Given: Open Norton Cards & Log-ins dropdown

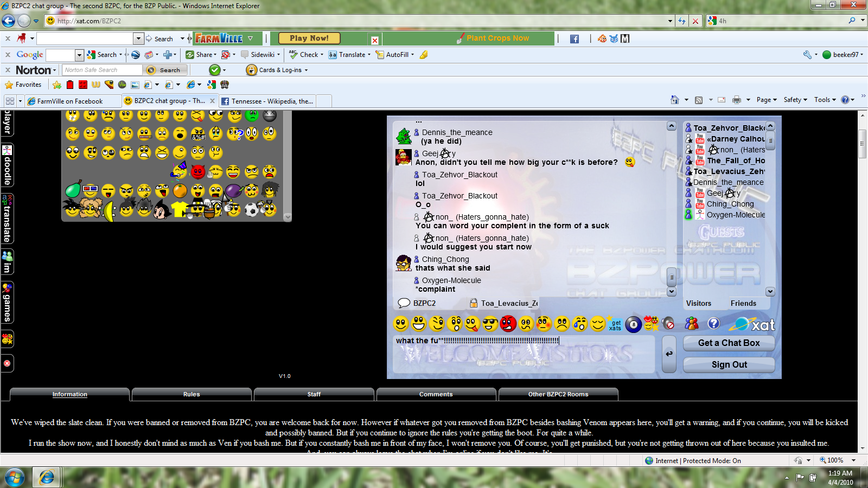Looking at the screenshot, I should coord(277,70).
